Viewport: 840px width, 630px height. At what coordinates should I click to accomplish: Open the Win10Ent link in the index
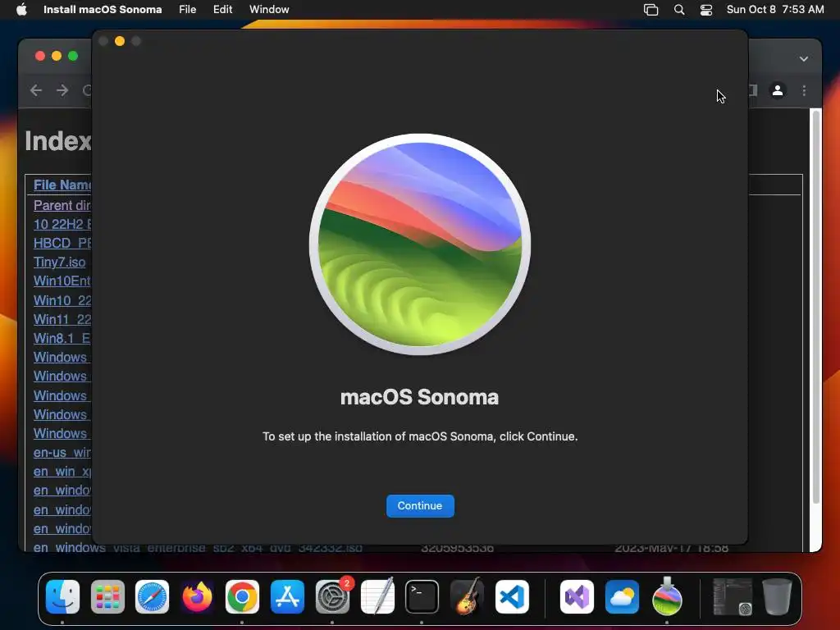click(x=62, y=281)
